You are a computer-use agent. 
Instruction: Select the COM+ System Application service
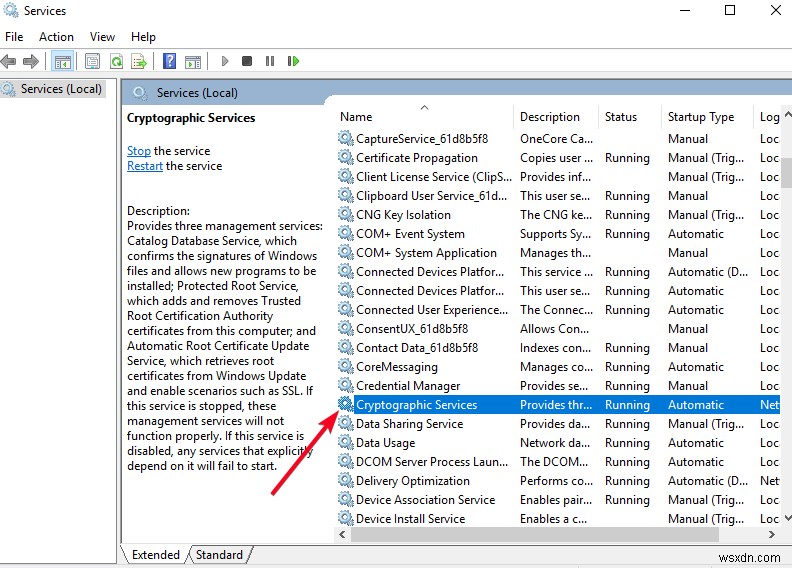[558, 252]
